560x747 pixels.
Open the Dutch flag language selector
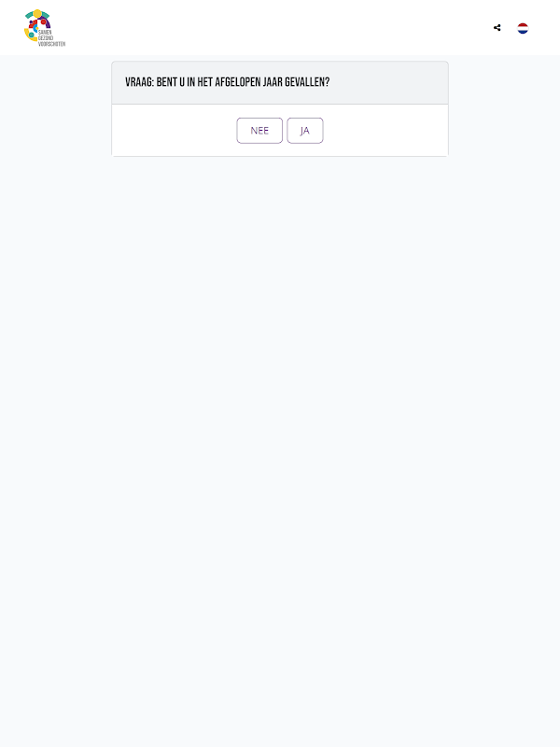coord(523,28)
